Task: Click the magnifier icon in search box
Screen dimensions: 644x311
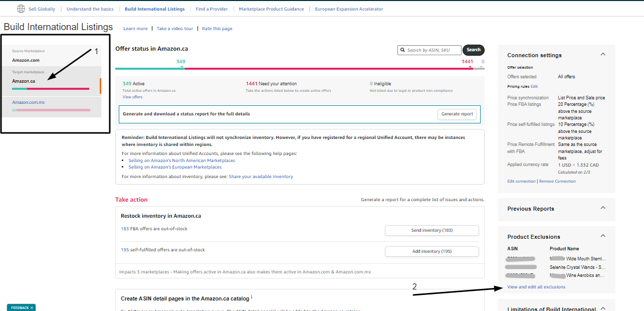Action: click(402, 50)
